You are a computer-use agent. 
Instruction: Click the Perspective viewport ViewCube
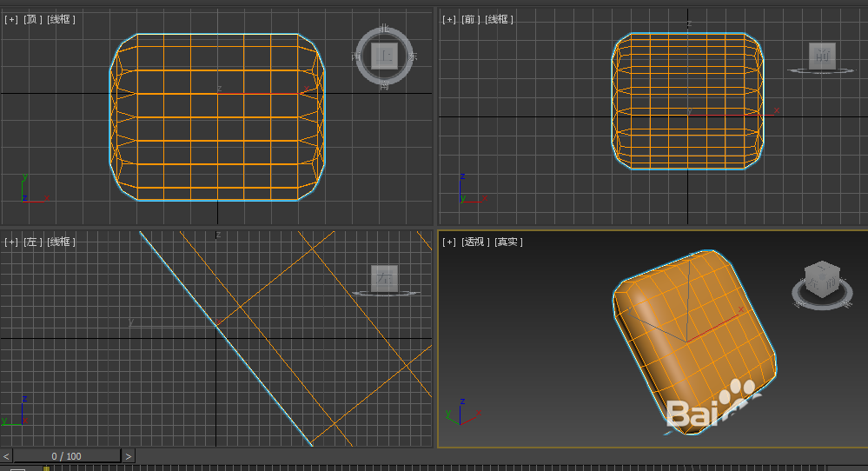coord(822,278)
